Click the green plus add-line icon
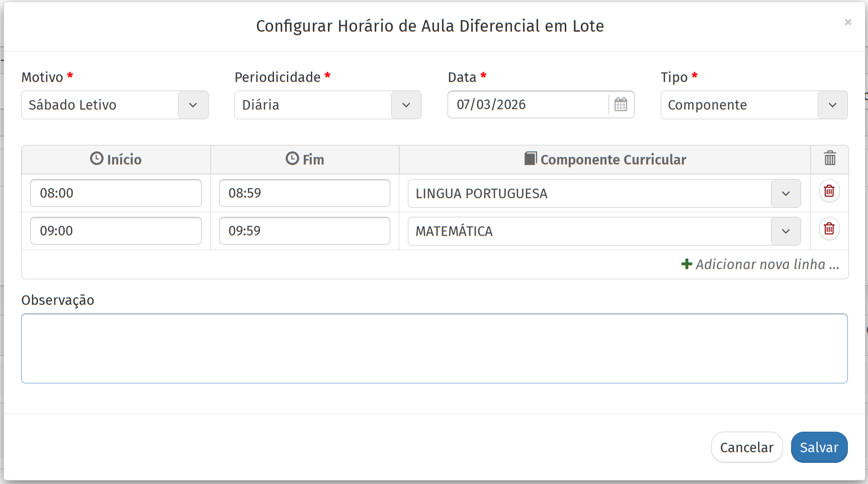The height and width of the screenshot is (484, 868). click(x=686, y=264)
